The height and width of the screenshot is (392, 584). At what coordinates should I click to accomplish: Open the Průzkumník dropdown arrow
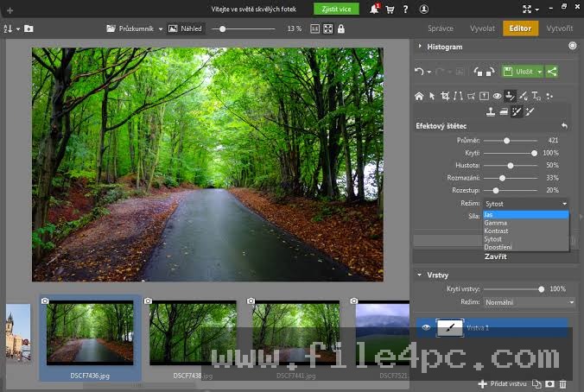tap(161, 29)
